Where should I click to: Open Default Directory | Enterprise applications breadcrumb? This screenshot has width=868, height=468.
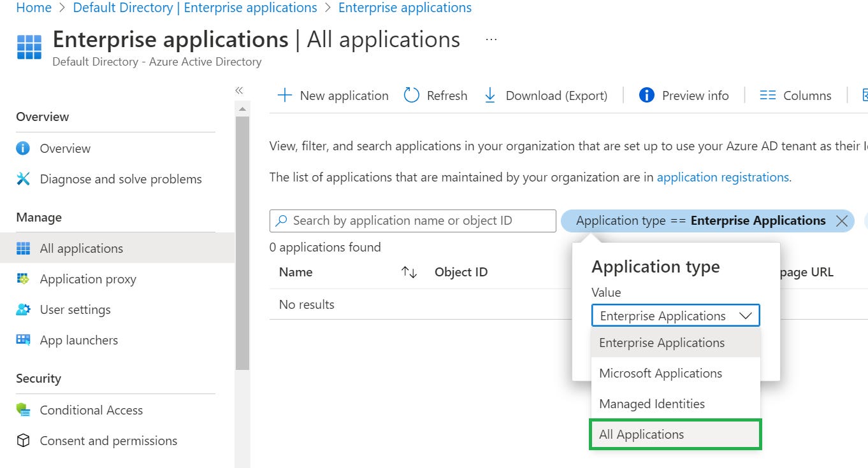coord(195,8)
